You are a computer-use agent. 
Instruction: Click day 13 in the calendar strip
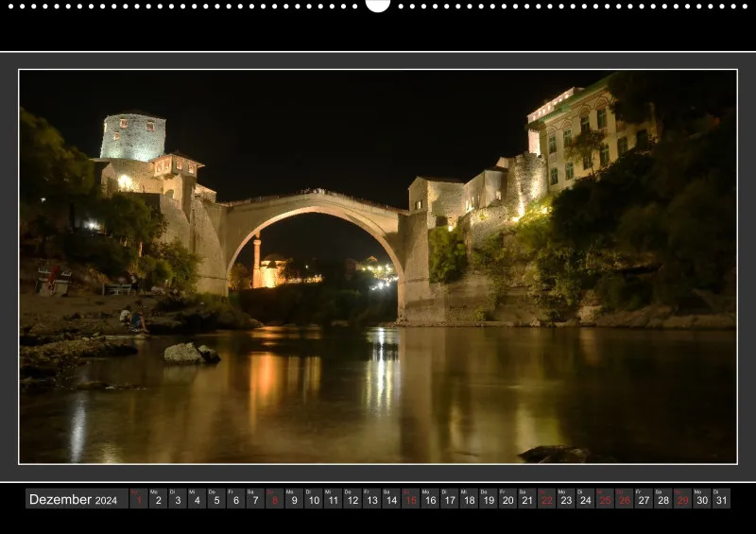[x=372, y=499]
